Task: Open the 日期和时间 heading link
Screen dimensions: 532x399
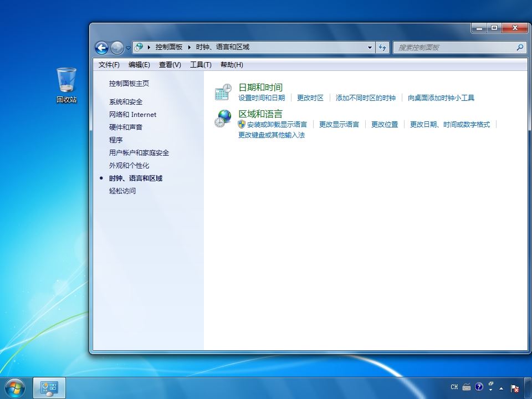Action: (260, 88)
